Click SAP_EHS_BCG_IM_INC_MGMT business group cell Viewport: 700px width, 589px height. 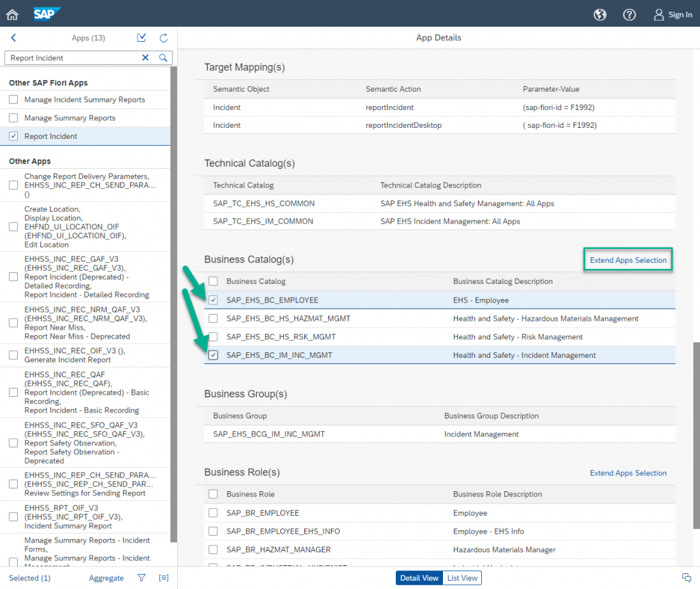(x=269, y=434)
